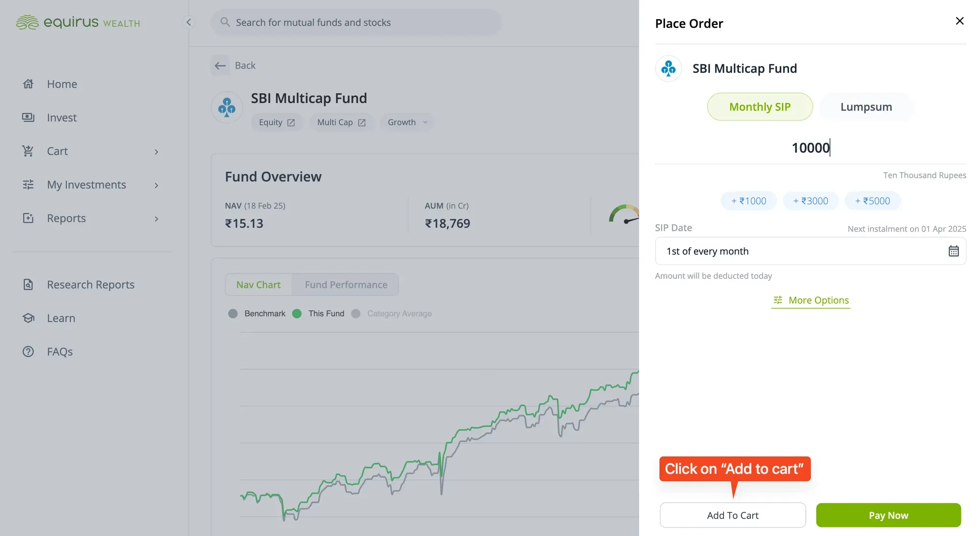Close the Place Order panel
The width and height of the screenshot is (980, 536).
(959, 21)
